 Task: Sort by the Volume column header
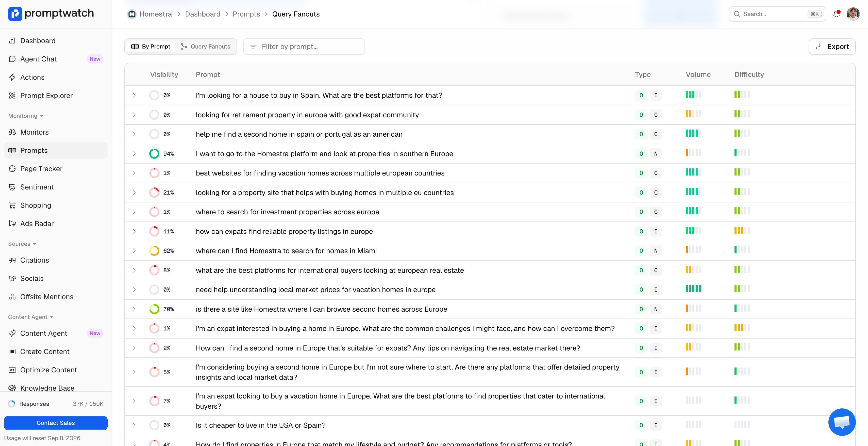pyautogui.click(x=698, y=74)
